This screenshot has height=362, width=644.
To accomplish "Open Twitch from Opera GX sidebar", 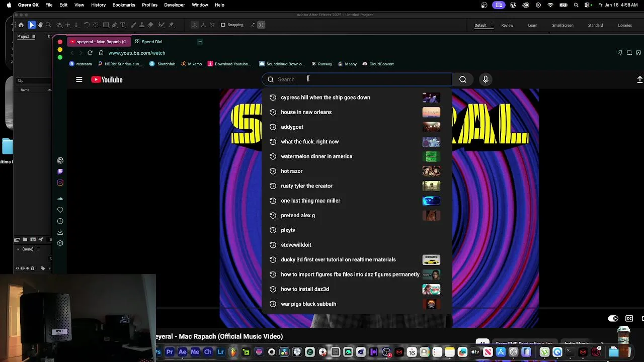I will (x=60, y=171).
